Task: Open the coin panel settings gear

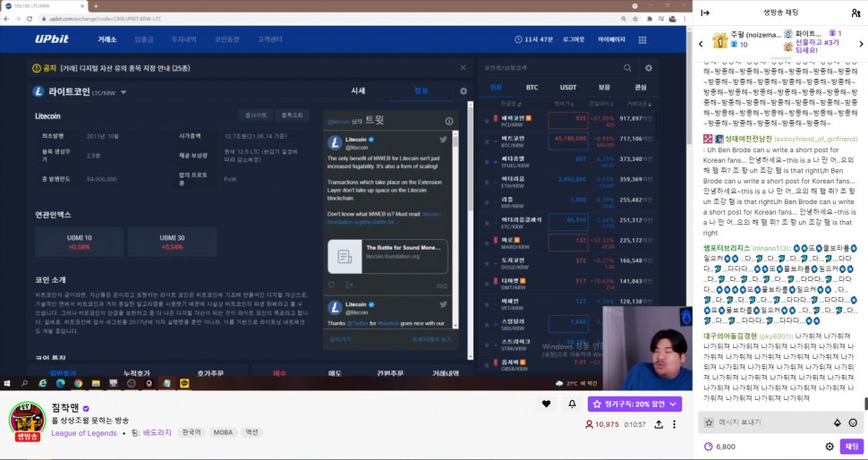Action: [464, 91]
